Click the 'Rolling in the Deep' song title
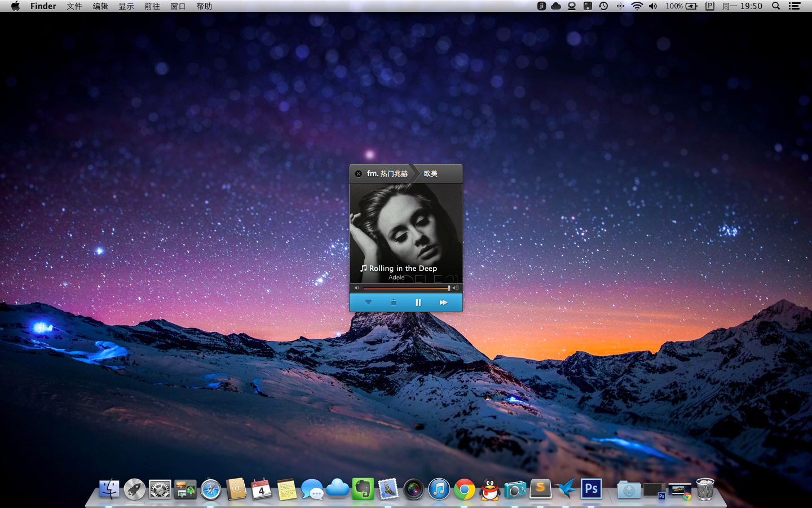This screenshot has height=508, width=812. click(403, 269)
